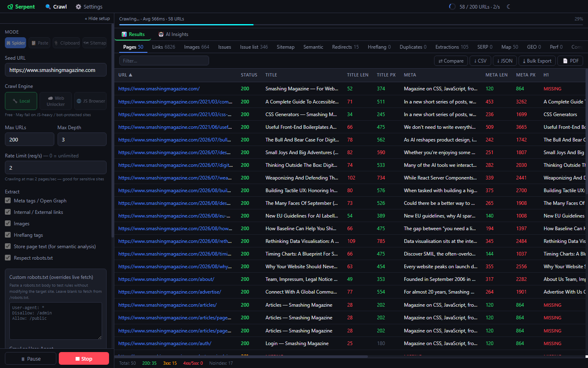Open the GEO sub-tab
588x368 pixels.
[534, 47]
